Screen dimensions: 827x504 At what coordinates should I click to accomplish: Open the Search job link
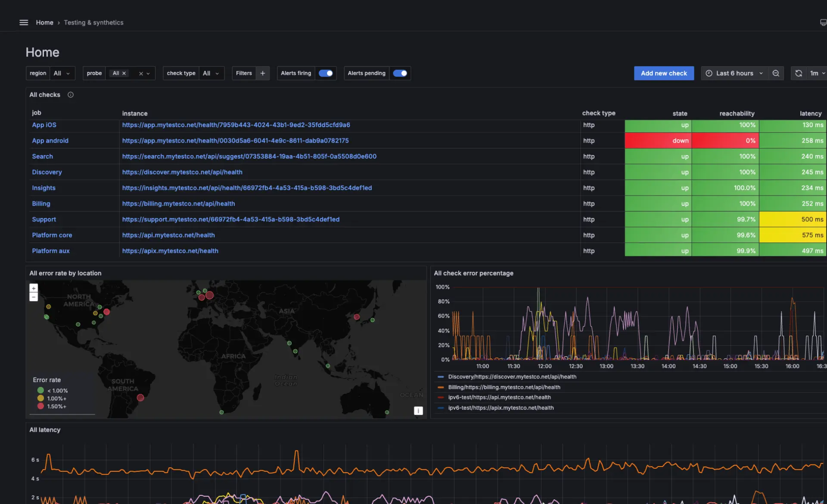42,156
